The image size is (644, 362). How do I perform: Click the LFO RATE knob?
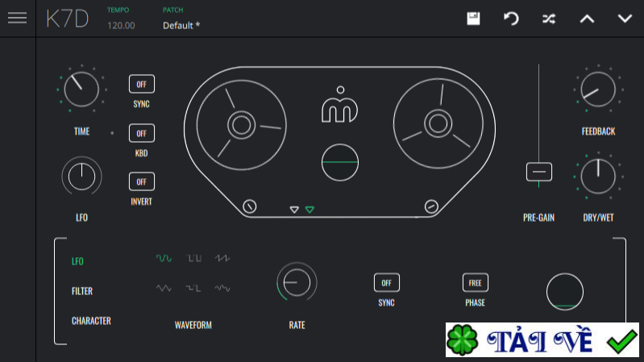tap(297, 283)
